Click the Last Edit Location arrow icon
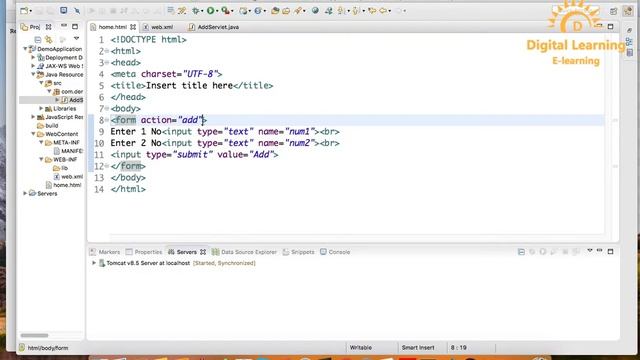The height and width of the screenshot is (360, 640). [x=372, y=11]
